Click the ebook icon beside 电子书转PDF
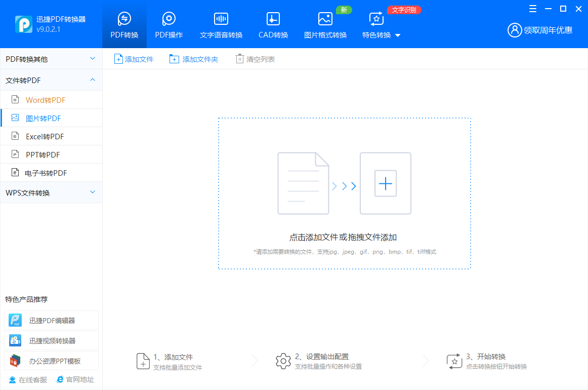The width and height of the screenshot is (588, 390). (x=15, y=172)
